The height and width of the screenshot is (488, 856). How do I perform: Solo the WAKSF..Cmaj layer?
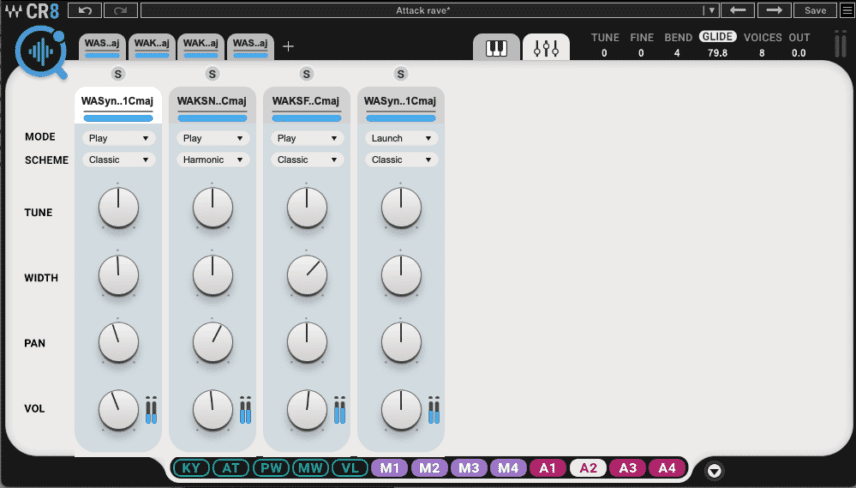coord(306,74)
